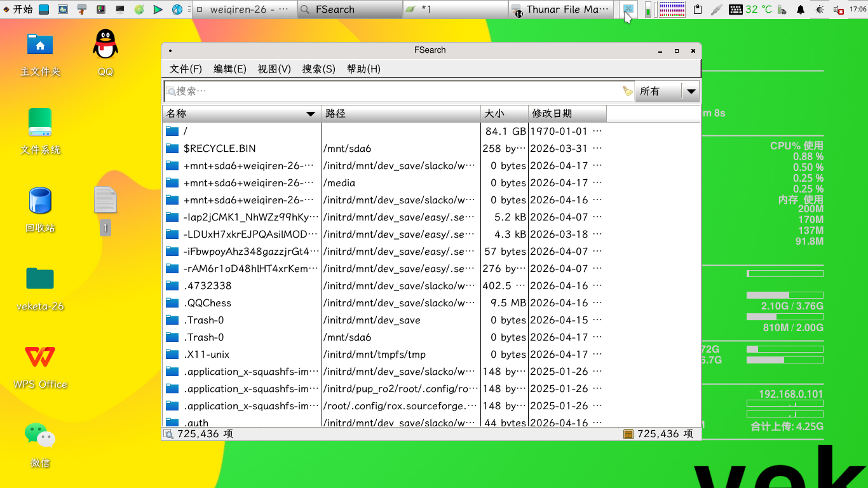This screenshot has width=868, height=488.
Task: Open the 搜索(S) menu
Action: tap(318, 69)
